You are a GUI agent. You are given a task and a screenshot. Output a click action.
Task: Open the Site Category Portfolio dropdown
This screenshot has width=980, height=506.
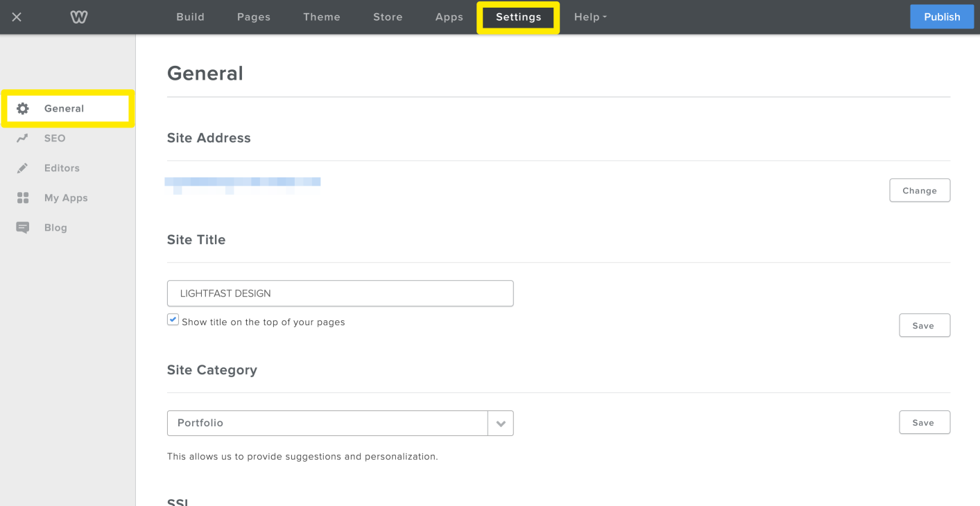(340, 423)
